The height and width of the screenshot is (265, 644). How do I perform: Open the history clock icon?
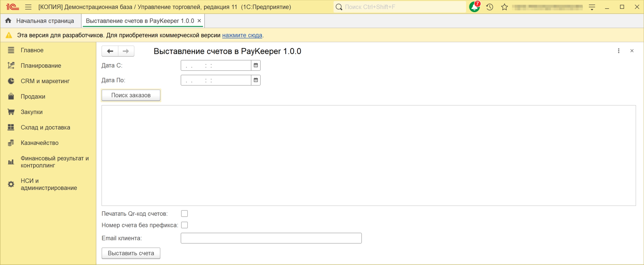coord(490,7)
